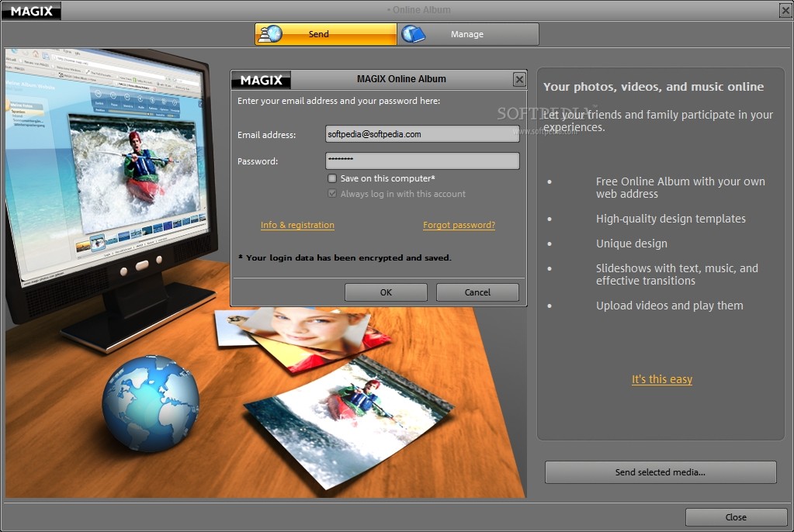Screen dimensions: 794x532
Task: Click the Email address input field
Action: [422, 134]
